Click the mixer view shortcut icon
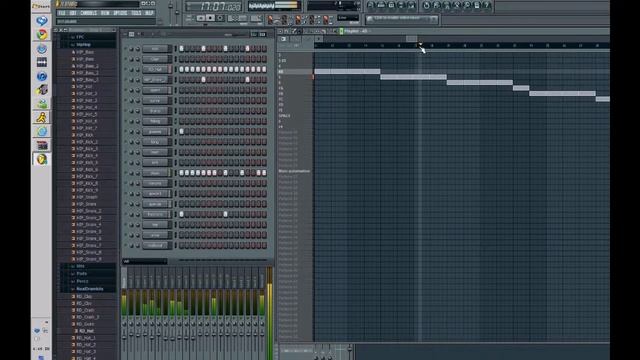This screenshot has height=360, width=640. point(411,5)
